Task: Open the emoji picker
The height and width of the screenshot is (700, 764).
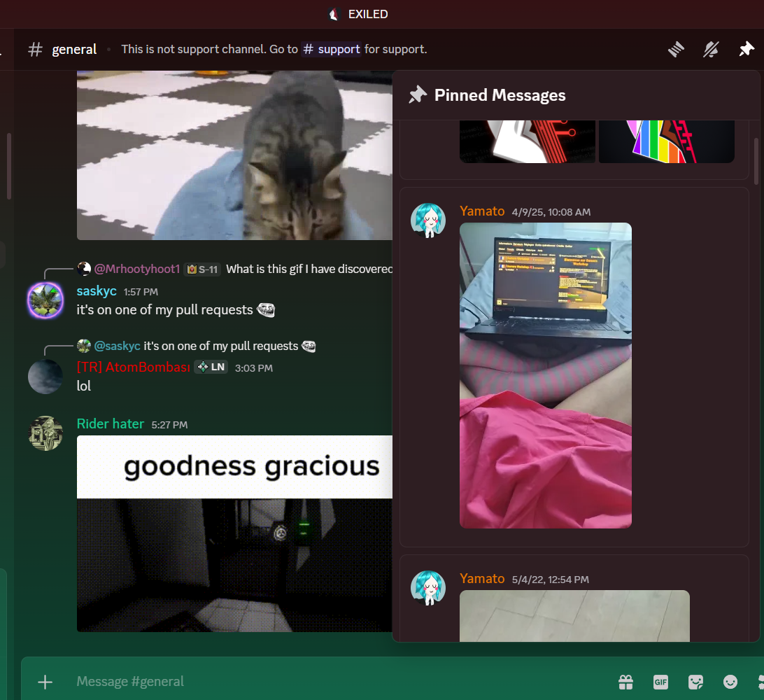Action: click(x=730, y=682)
